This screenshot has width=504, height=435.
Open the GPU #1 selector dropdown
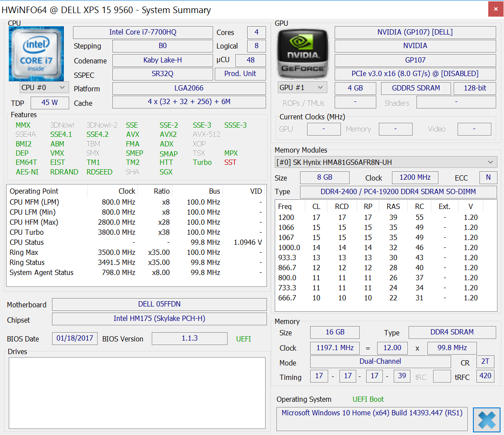(x=302, y=87)
